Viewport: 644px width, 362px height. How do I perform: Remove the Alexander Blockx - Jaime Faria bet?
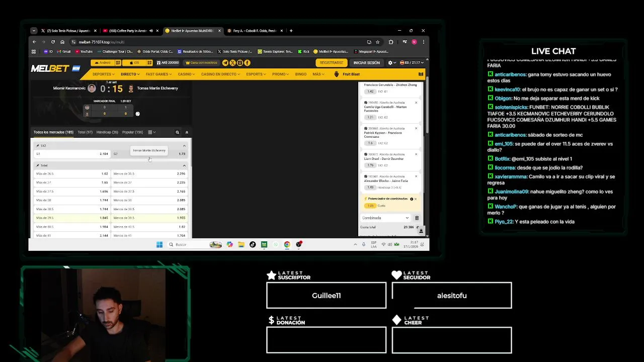click(x=416, y=176)
